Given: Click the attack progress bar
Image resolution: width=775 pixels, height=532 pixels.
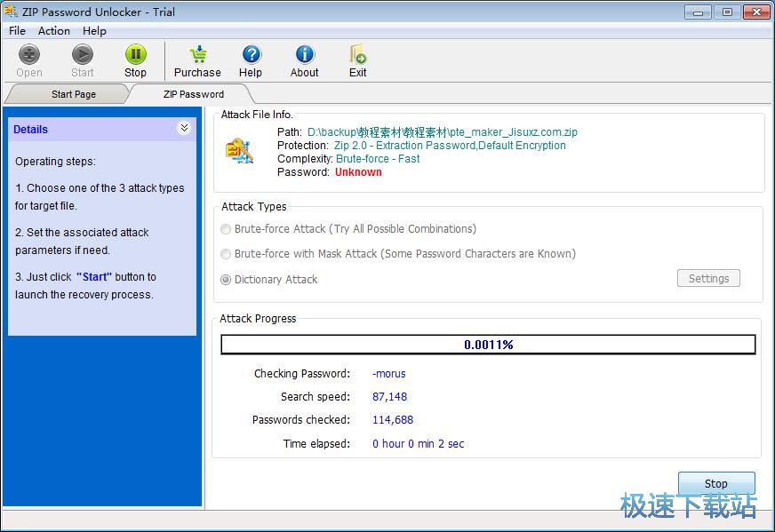Looking at the screenshot, I should tap(488, 345).
